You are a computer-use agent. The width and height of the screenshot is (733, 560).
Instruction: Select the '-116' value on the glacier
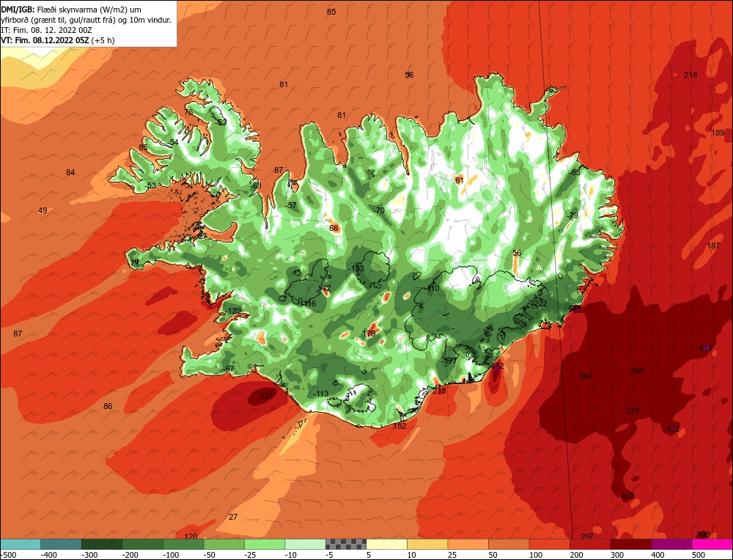click(x=308, y=304)
